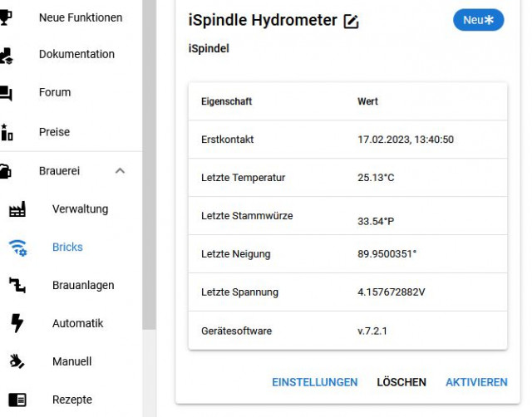
Task: Select the Bricks menu entry
Action: click(x=67, y=248)
